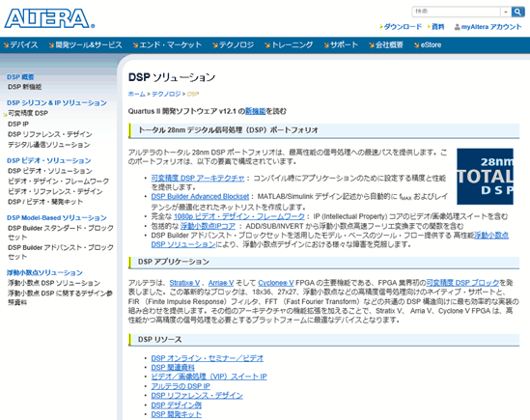Open the eStore menu item
530x420 pixels.
click(431, 45)
